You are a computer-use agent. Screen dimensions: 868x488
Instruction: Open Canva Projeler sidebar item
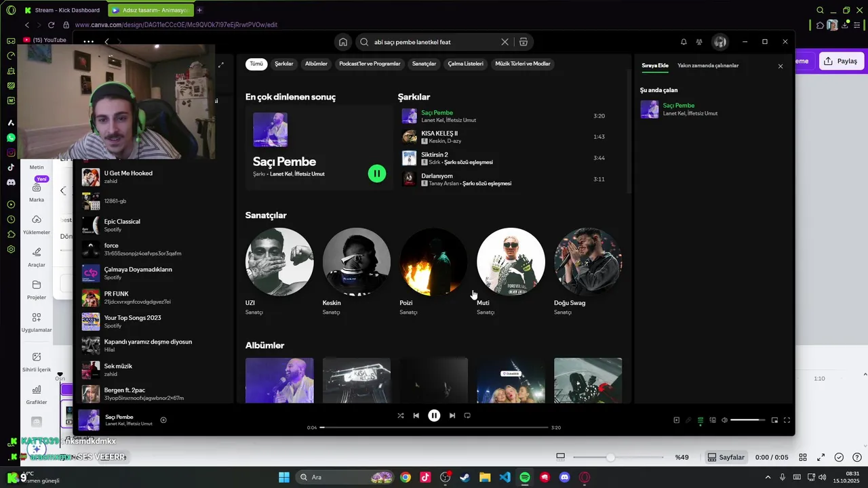[x=37, y=289]
